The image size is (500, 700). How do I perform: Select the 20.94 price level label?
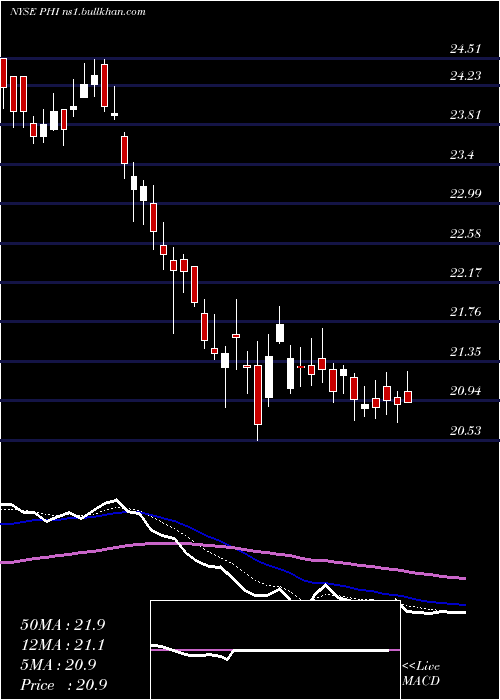466,391
